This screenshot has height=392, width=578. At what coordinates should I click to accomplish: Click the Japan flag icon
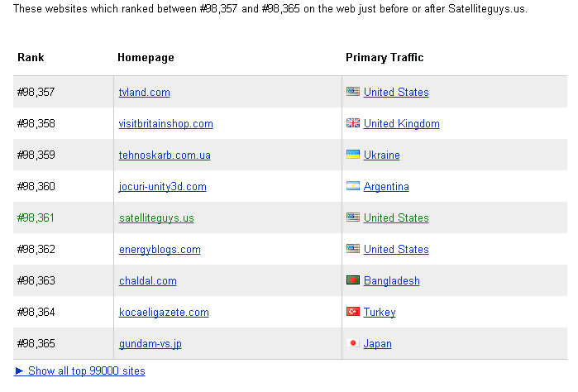pos(353,343)
